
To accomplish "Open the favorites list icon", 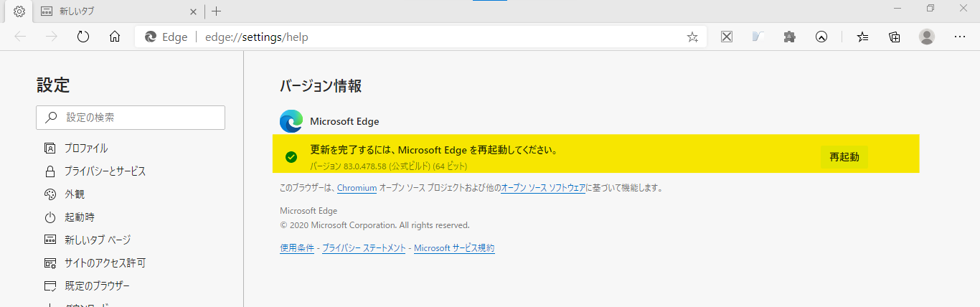I will point(863,37).
